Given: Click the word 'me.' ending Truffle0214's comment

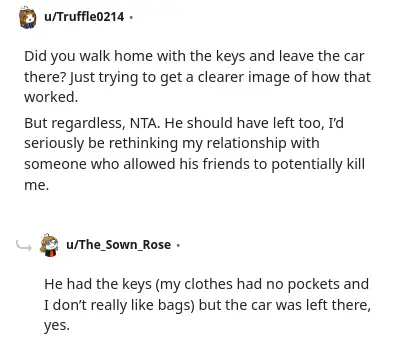Looking at the screenshot, I should tap(36, 185).
